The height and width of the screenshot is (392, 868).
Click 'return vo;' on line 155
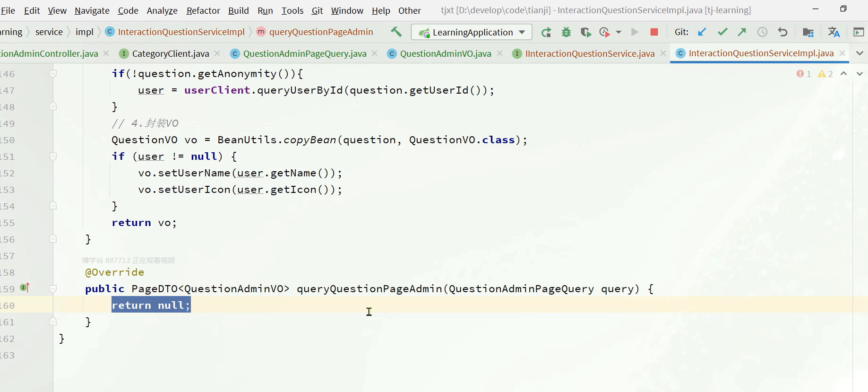click(144, 223)
